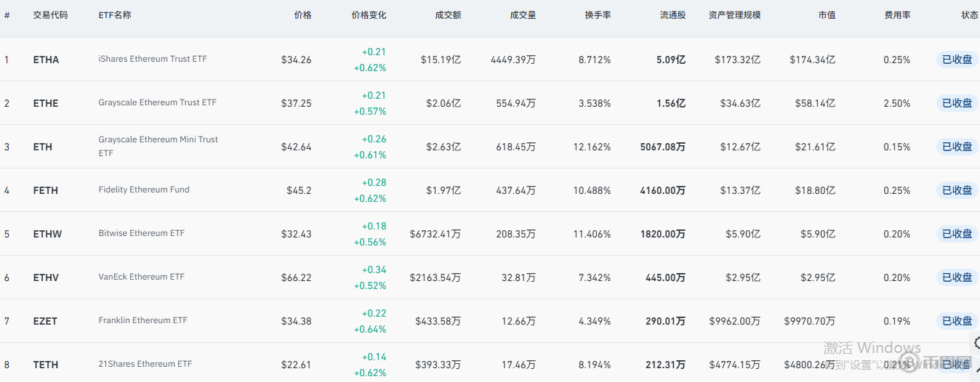Sort by 成交额 column header

(x=448, y=15)
